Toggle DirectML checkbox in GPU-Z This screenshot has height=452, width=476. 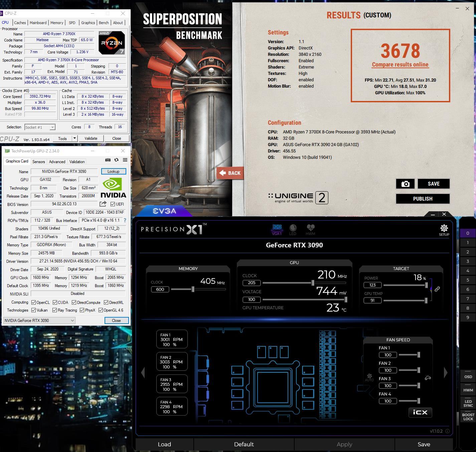pyautogui.click(x=106, y=302)
